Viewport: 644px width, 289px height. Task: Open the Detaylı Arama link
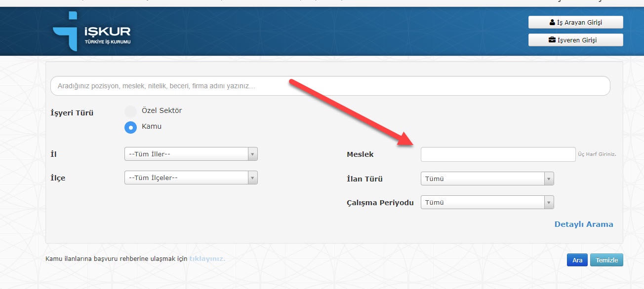(583, 224)
